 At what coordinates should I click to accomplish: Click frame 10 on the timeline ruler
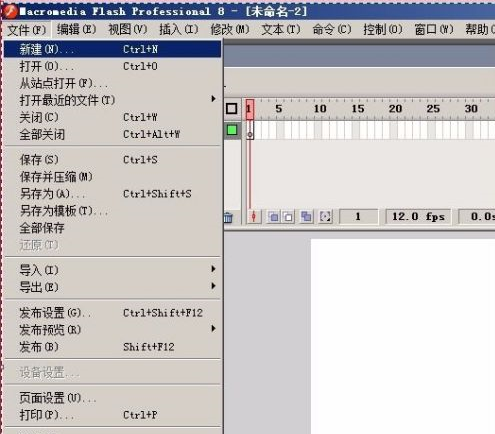click(x=320, y=109)
